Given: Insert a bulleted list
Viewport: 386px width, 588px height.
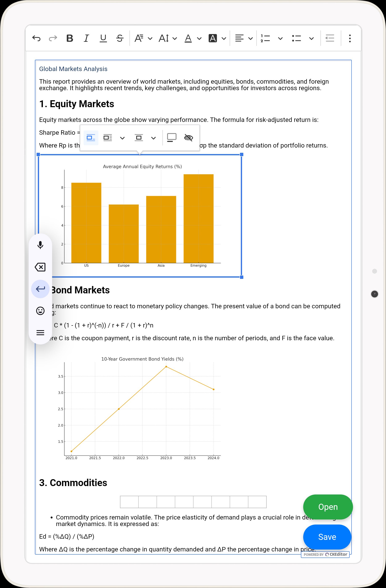Looking at the screenshot, I should (x=296, y=38).
